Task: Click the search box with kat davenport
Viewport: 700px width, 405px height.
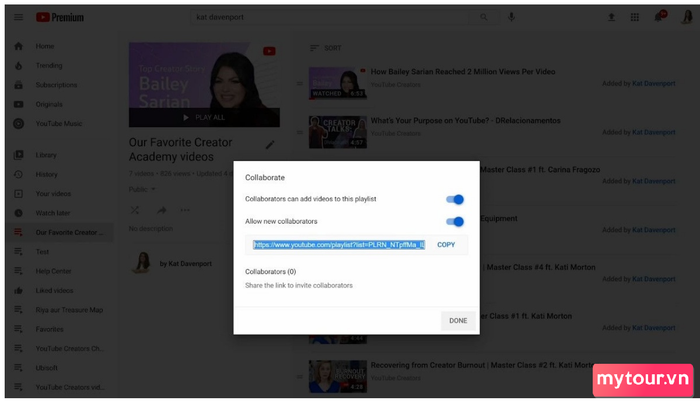Action: 331,17
